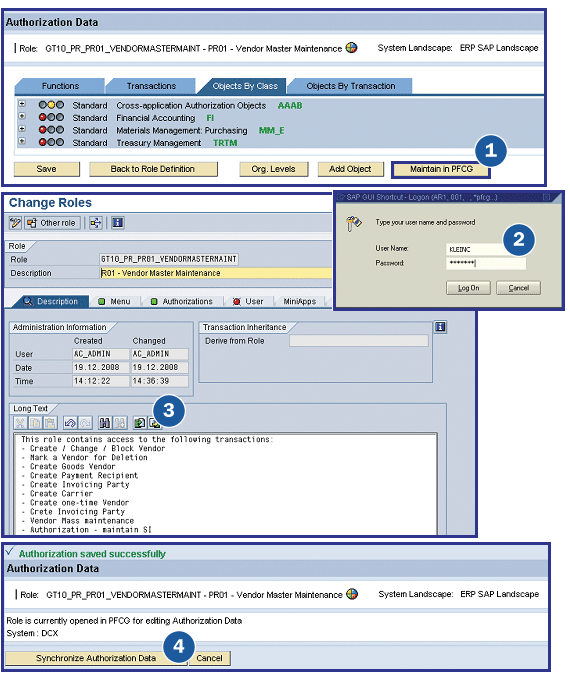Click status lights of Materials Management Purchasing

tap(51, 130)
